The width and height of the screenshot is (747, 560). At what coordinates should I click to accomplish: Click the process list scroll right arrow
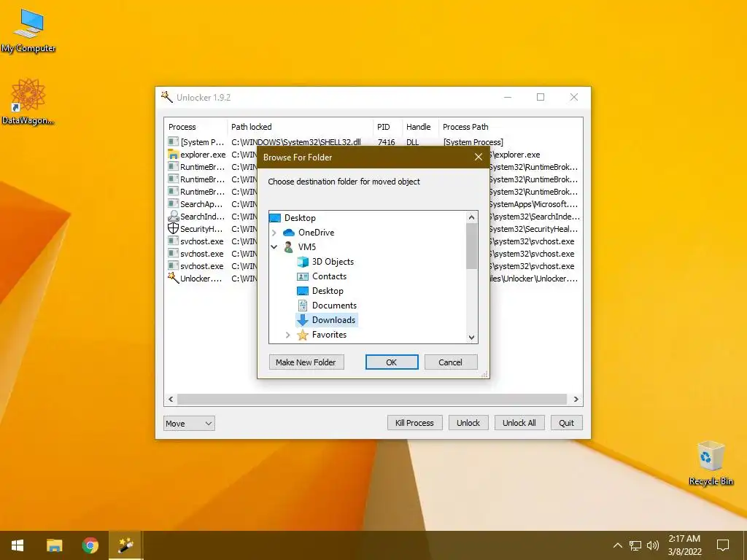[x=576, y=400]
